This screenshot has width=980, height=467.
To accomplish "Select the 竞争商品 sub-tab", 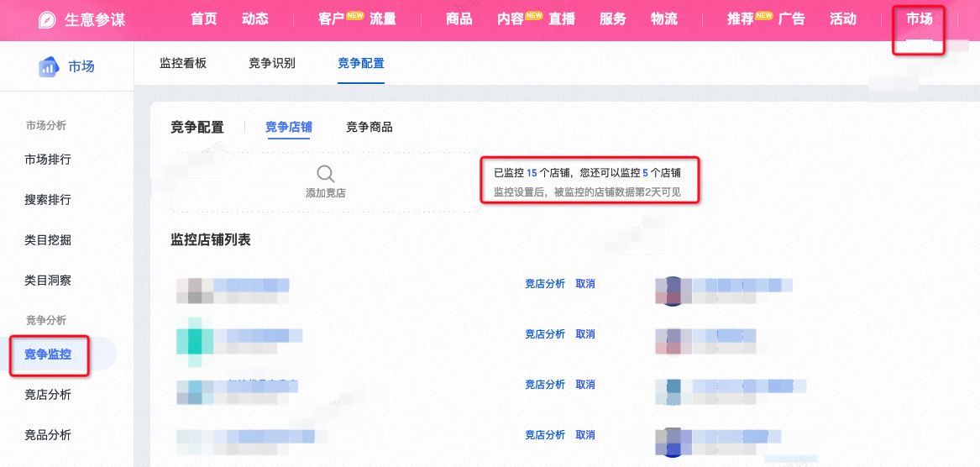I will 369,128.
